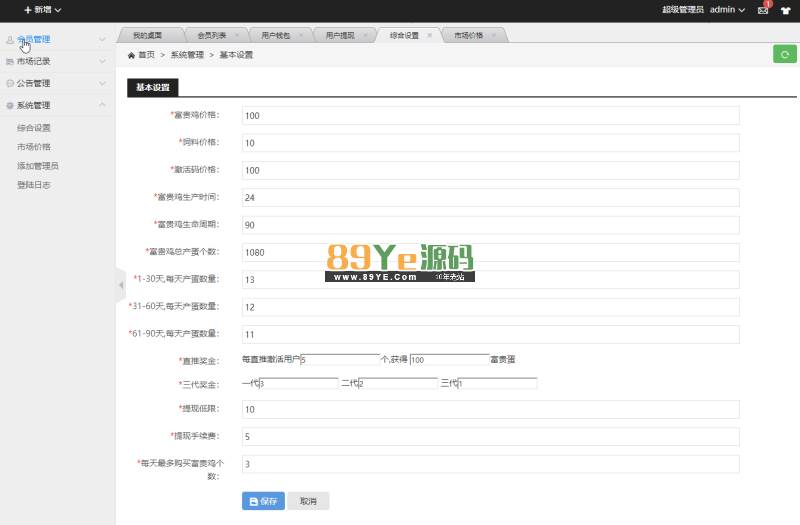This screenshot has width=800, height=525.
Task: Click the gear icon beside 系统管理
Action: tap(10, 105)
